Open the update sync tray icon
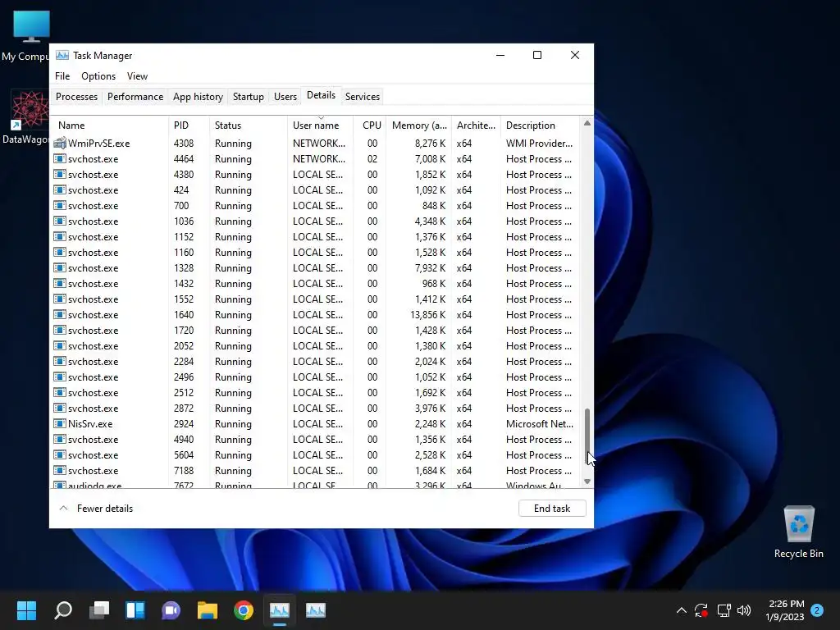The width and height of the screenshot is (840, 630). [x=701, y=610]
